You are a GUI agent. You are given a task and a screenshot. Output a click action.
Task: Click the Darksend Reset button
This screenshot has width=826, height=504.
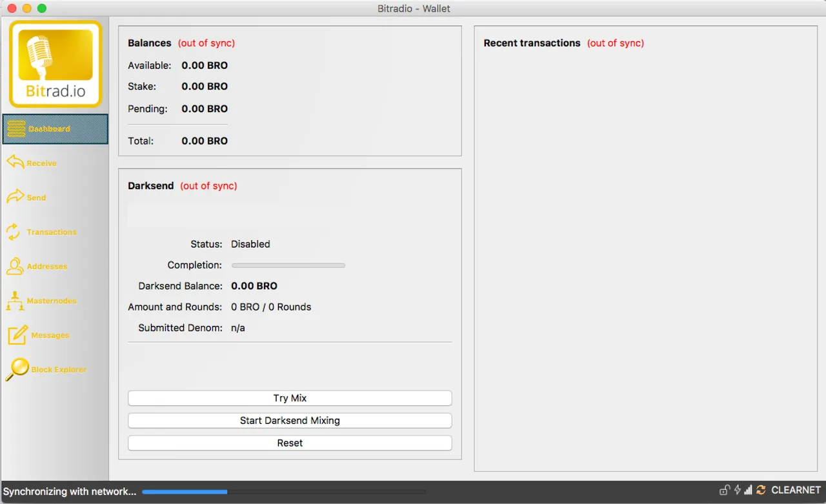(290, 443)
